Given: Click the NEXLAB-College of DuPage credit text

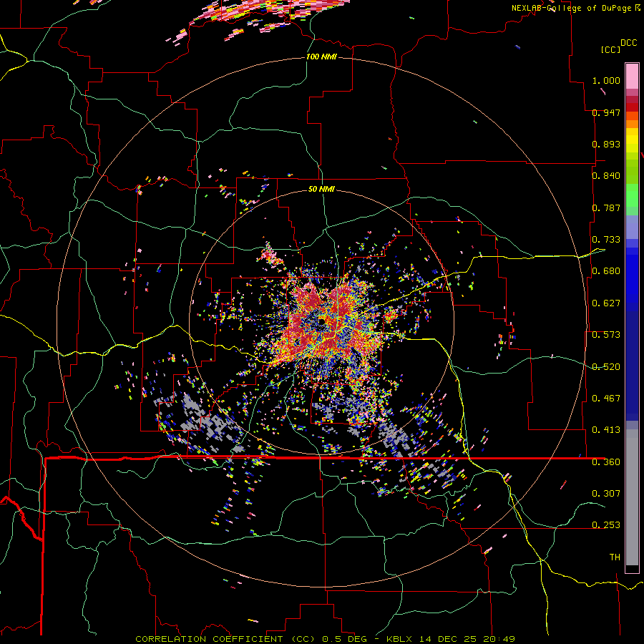Looking at the screenshot, I should 575,8.
